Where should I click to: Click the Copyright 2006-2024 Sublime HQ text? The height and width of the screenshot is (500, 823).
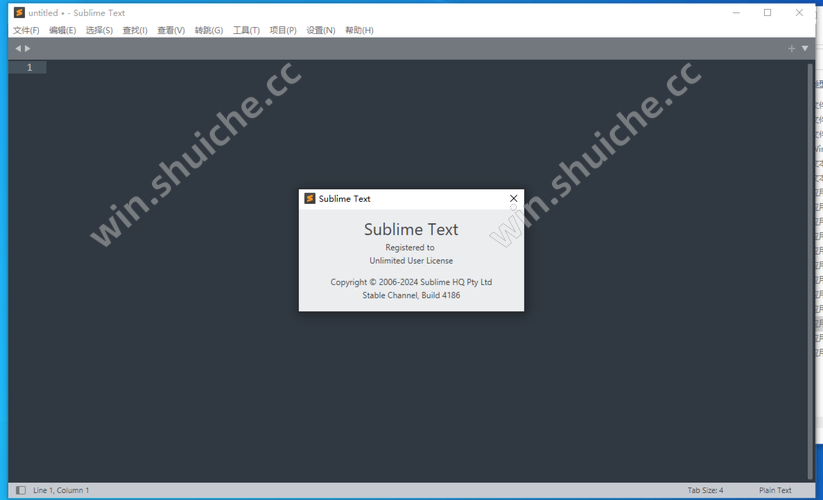(x=411, y=282)
